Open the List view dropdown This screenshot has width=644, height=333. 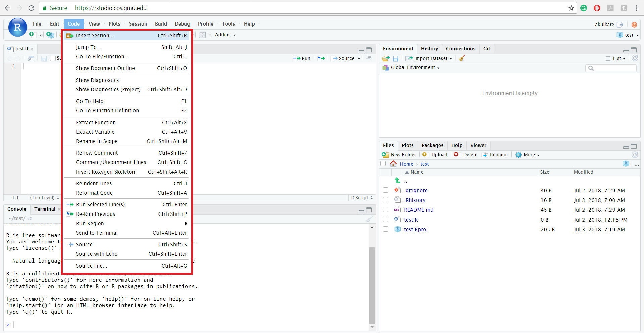pyautogui.click(x=616, y=58)
